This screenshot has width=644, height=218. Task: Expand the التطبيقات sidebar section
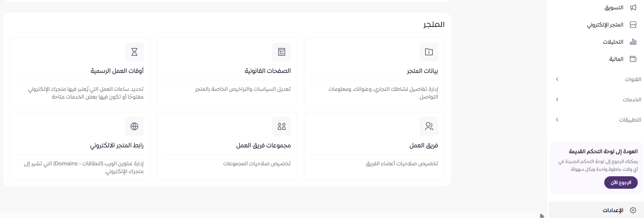557,120
